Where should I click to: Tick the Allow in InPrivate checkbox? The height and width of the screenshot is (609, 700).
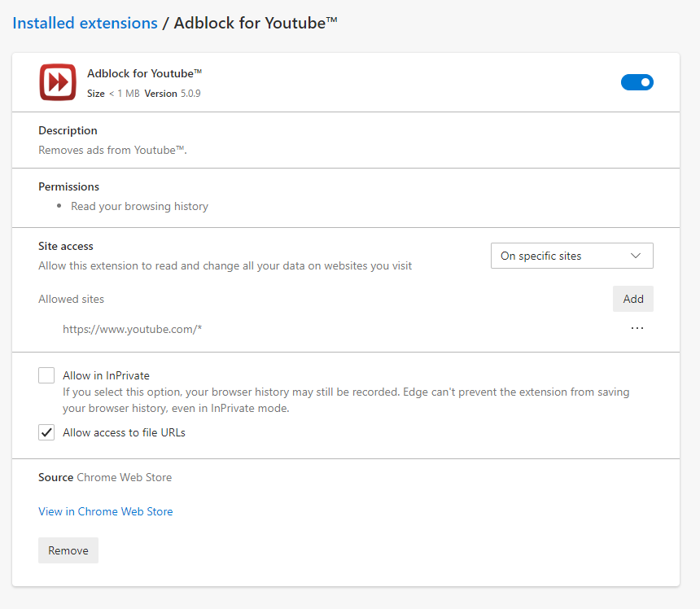[46, 375]
